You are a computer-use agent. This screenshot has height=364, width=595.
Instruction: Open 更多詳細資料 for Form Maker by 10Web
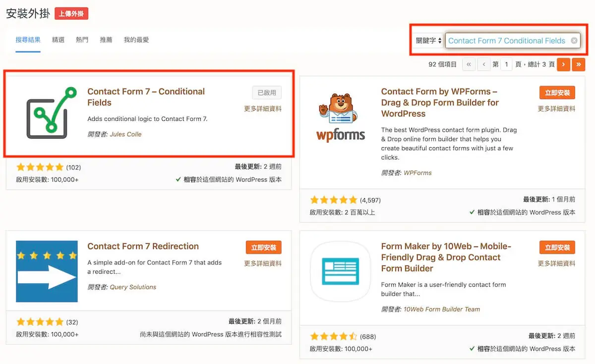(557, 263)
